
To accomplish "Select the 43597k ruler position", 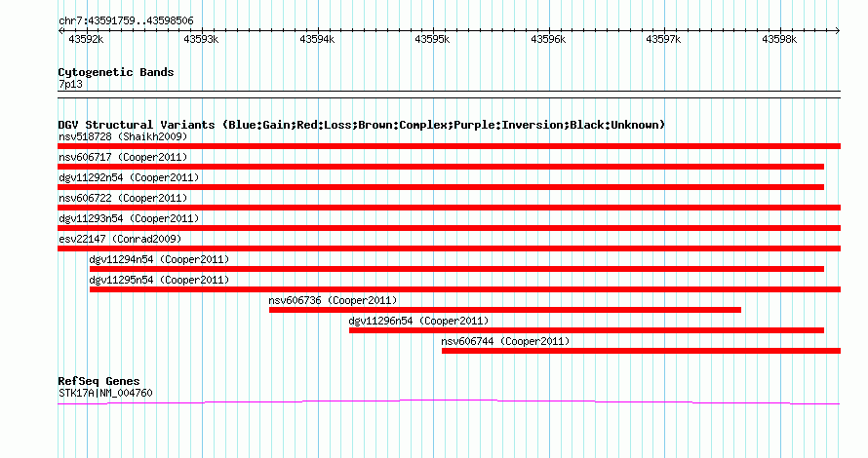I will coord(663,39).
